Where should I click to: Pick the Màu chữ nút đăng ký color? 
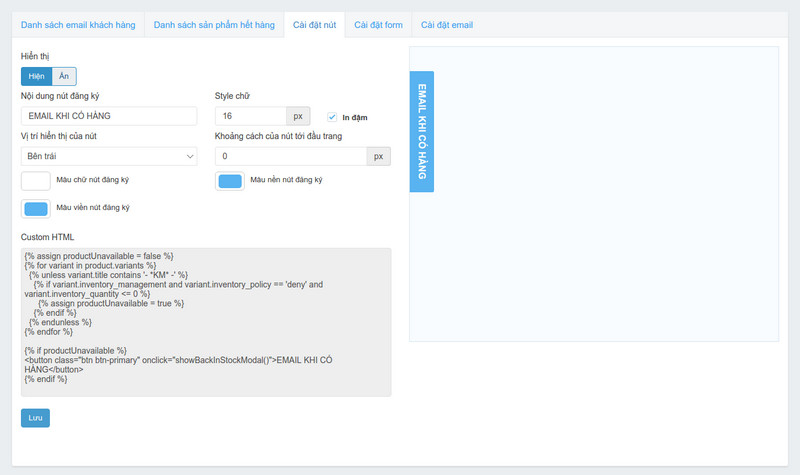point(36,181)
